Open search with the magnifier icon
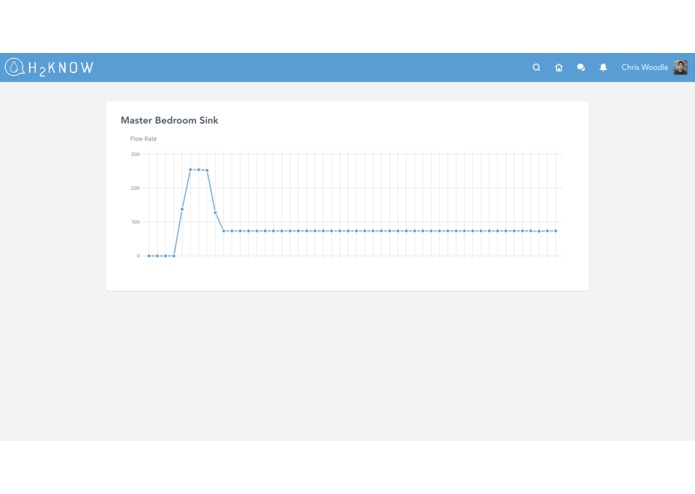This screenshot has width=695, height=494. pyautogui.click(x=536, y=67)
